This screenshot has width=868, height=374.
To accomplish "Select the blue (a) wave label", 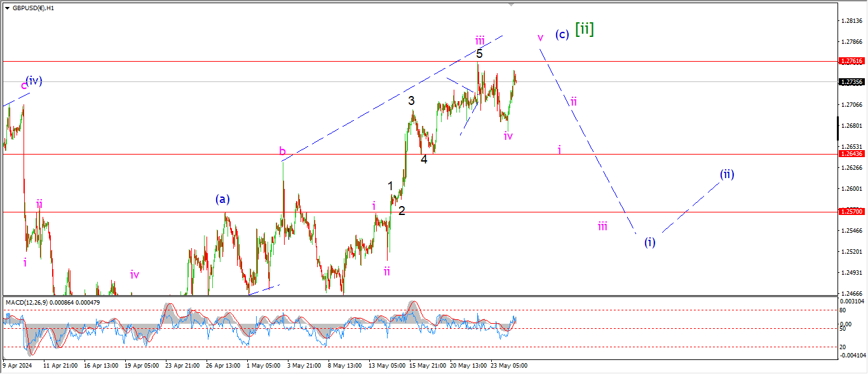I will pos(221,199).
